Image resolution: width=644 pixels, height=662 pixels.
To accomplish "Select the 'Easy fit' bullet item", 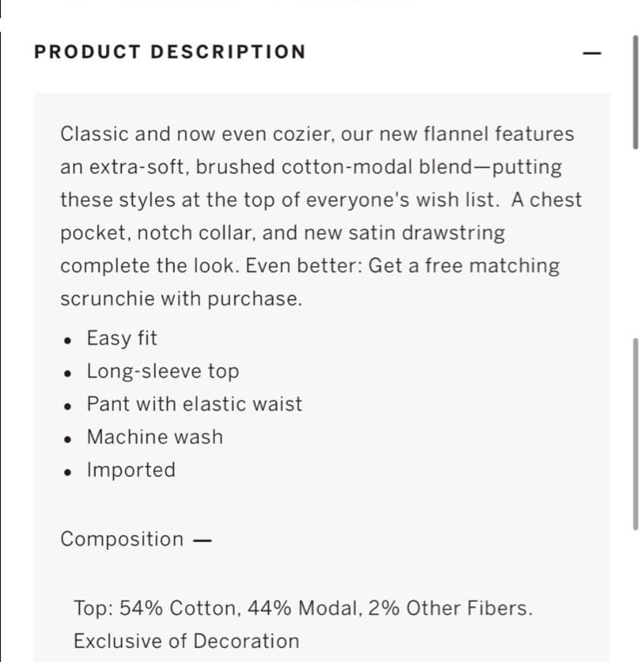I will click(x=122, y=338).
